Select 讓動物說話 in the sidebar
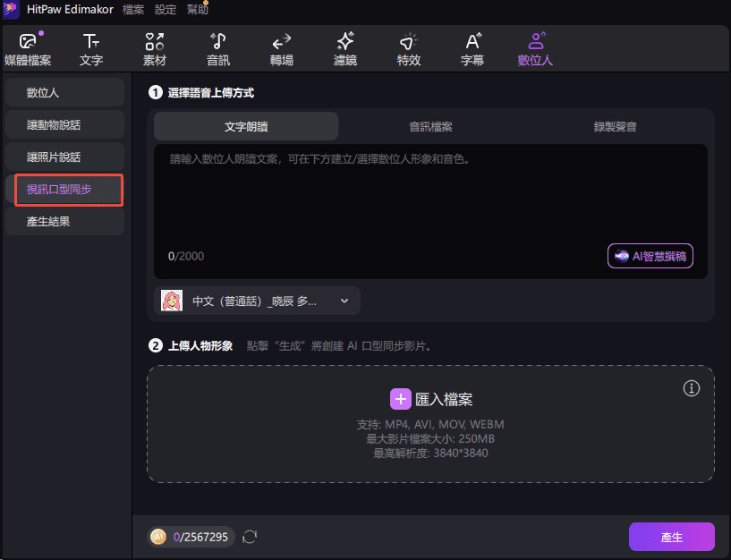731x560 pixels. pos(64,123)
